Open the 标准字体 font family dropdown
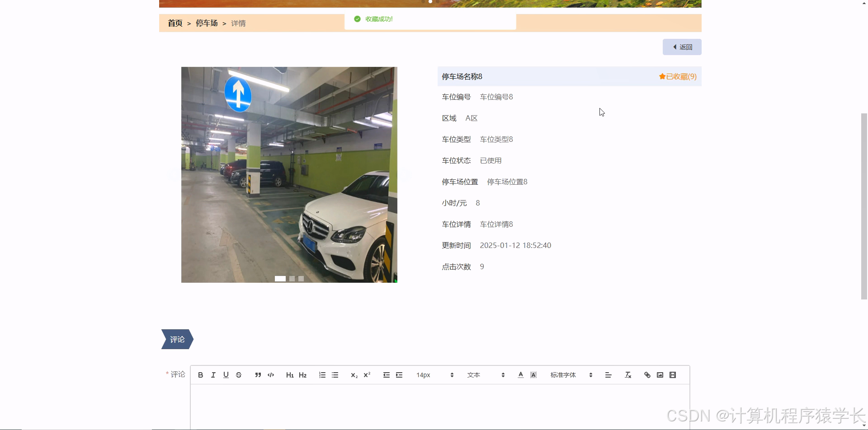The image size is (868, 430). click(x=571, y=375)
